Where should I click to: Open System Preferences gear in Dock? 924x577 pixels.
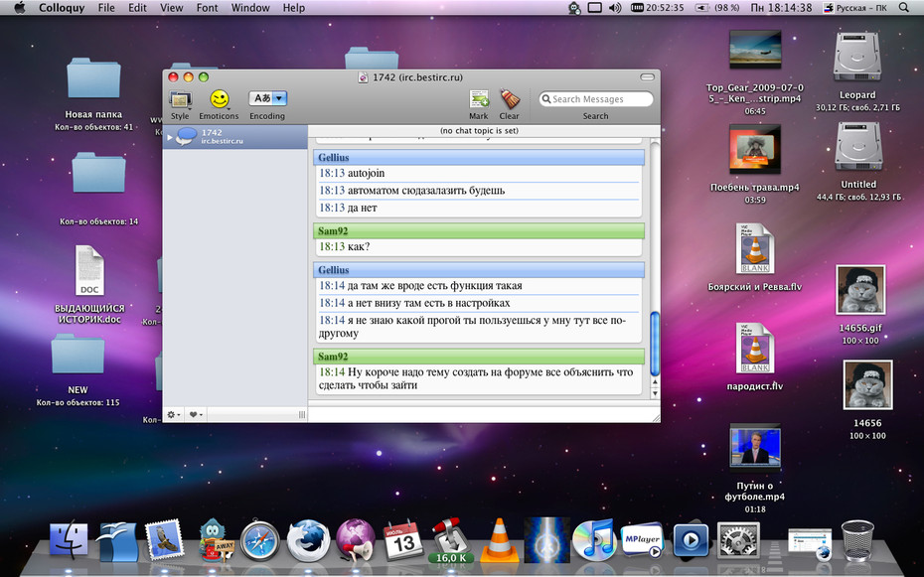point(738,539)
